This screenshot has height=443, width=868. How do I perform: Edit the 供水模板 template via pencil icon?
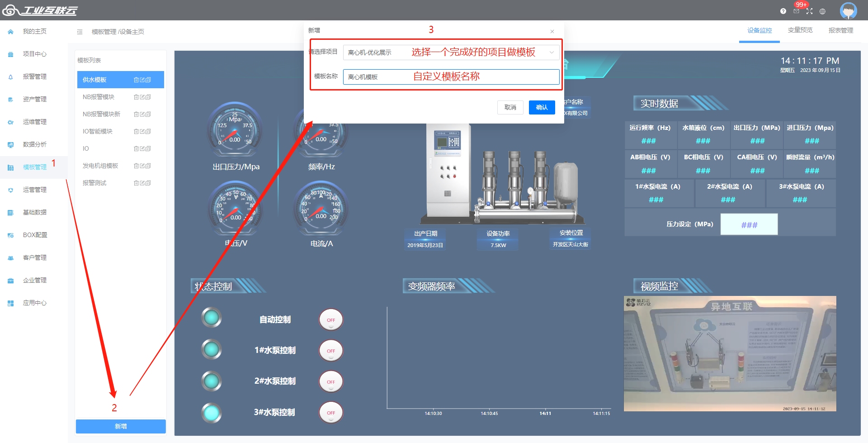click(x=142, y=80)
